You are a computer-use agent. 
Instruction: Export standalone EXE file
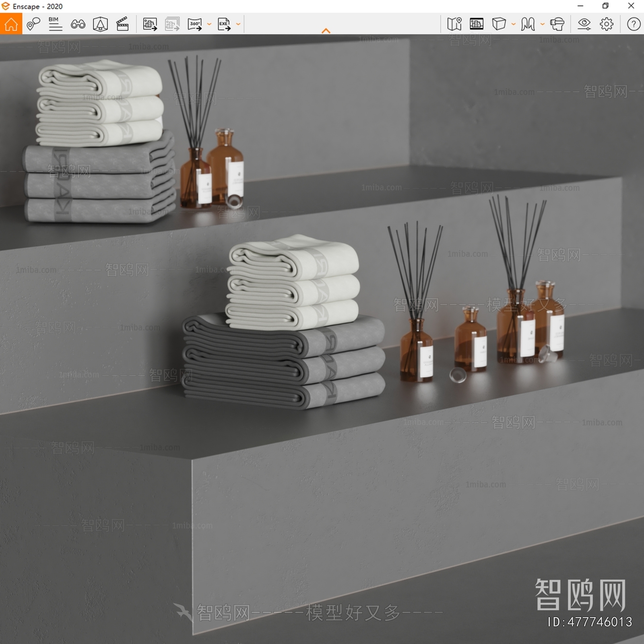[x=224, y=24]
